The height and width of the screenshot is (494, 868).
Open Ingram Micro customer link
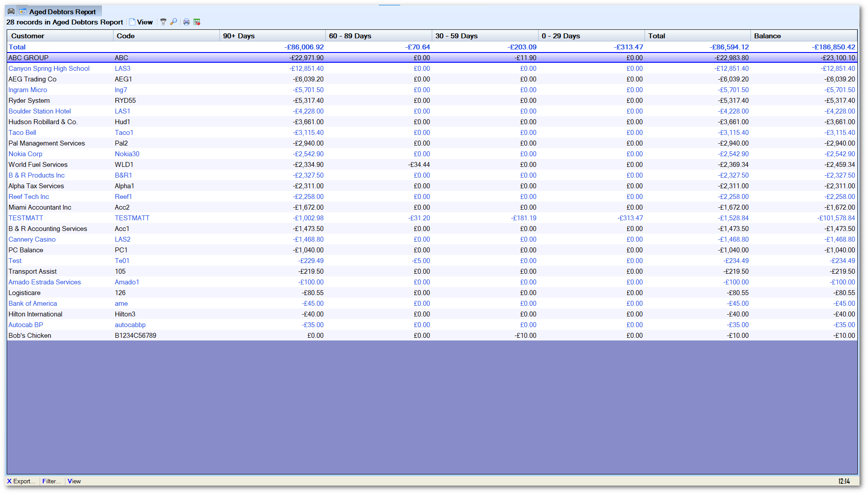pos(28,90)
